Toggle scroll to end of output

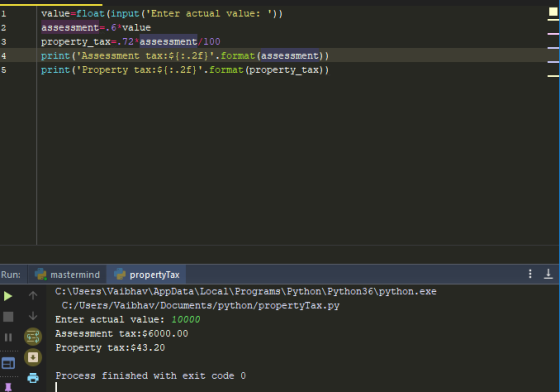tap(33, 357)
